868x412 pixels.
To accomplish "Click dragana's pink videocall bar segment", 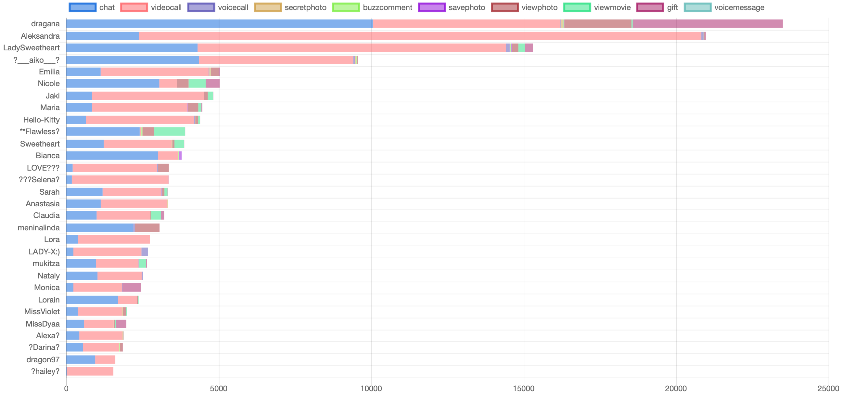I will point(467,24).
